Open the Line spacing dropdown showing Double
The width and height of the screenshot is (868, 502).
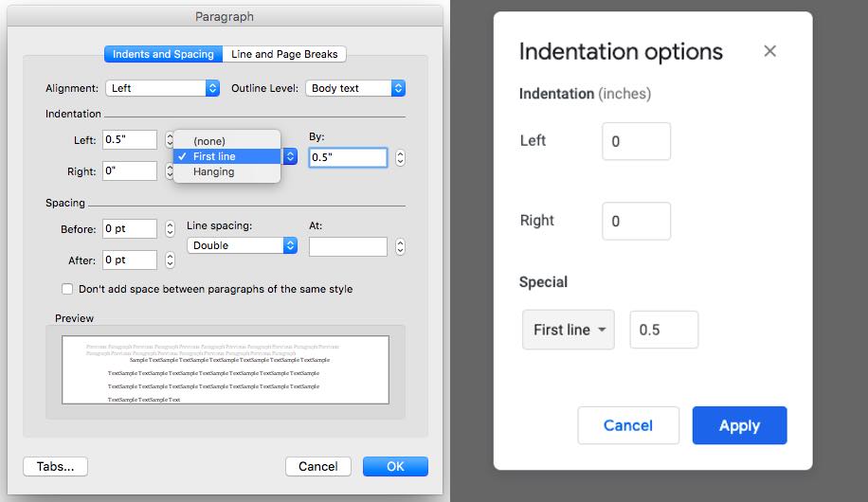[242, 245]
